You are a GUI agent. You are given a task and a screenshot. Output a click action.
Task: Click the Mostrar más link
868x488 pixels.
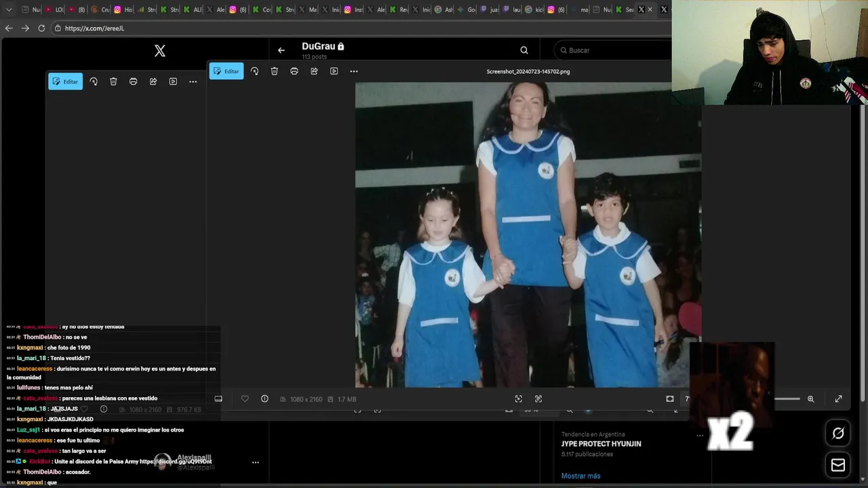click(x=580, y=476)
